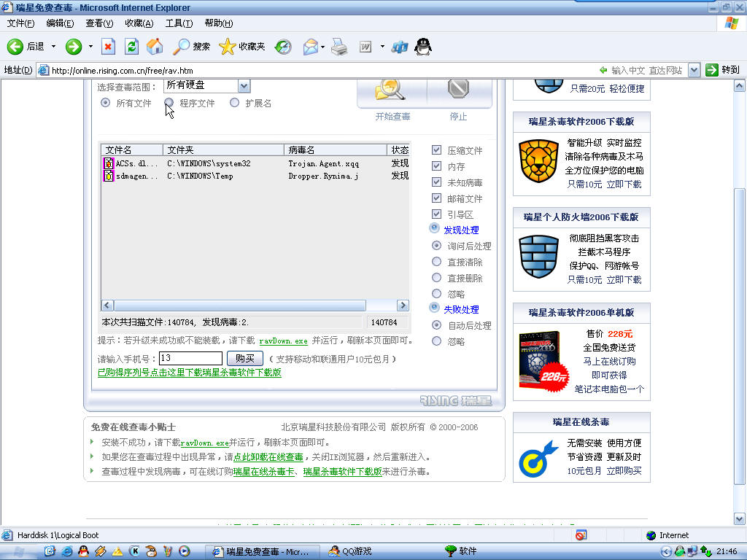Open the Help (帮助) menu
Screen dimensions: 747x560
[x=219, y=23]
